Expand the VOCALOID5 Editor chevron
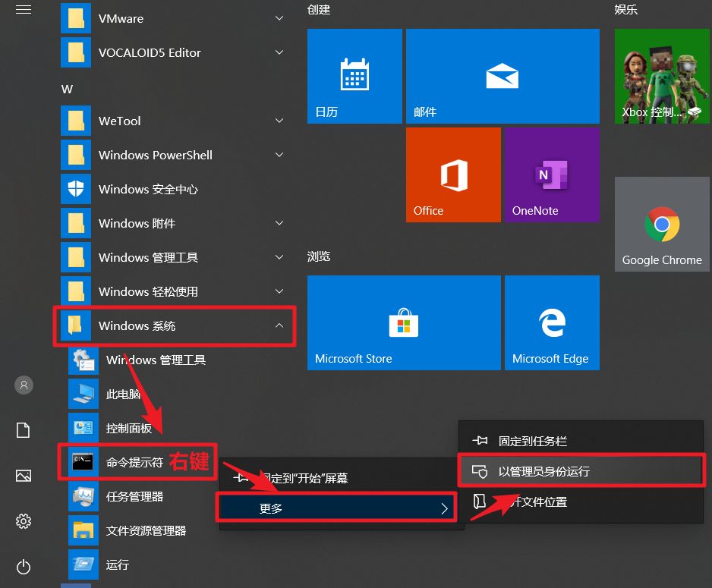The width and height of the screenshot is (712, 588). pyautogui.click(x=279, y=52)
